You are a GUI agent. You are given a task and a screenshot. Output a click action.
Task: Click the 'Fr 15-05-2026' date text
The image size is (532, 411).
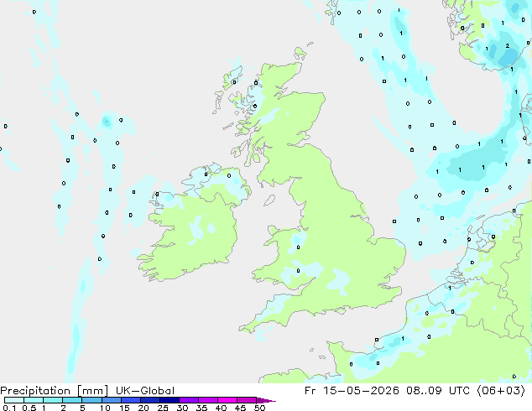352,391
